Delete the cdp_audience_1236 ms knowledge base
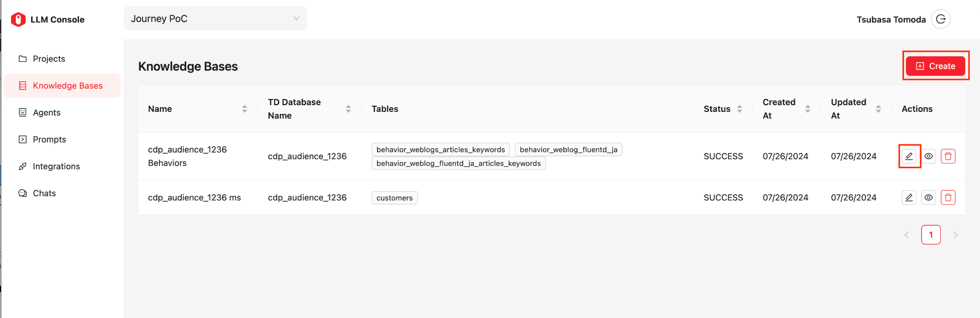 (x=948, y=197)
